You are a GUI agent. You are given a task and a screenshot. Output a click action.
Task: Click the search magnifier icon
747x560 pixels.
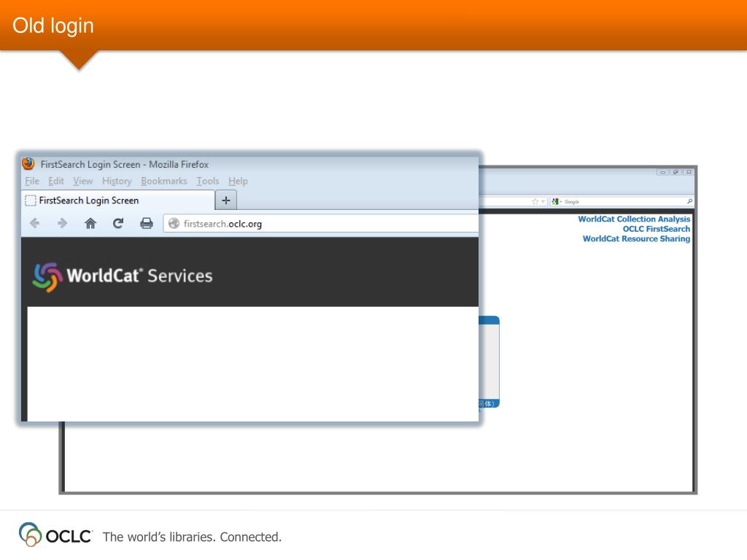point(691,201)
